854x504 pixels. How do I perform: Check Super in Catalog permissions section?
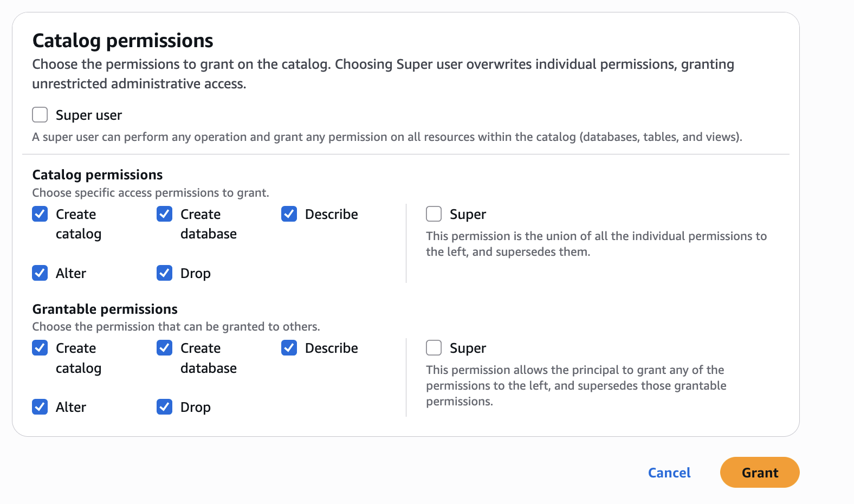point(434,214)
